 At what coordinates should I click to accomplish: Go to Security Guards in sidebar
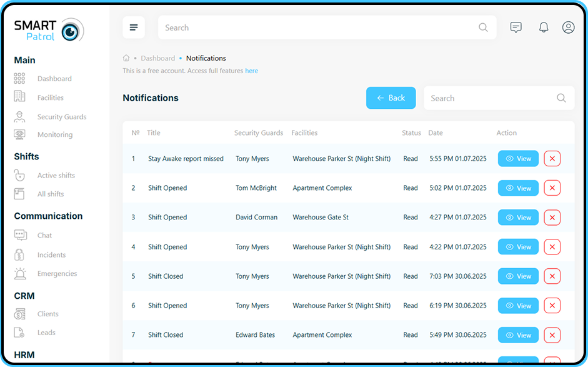click(61, 117)
